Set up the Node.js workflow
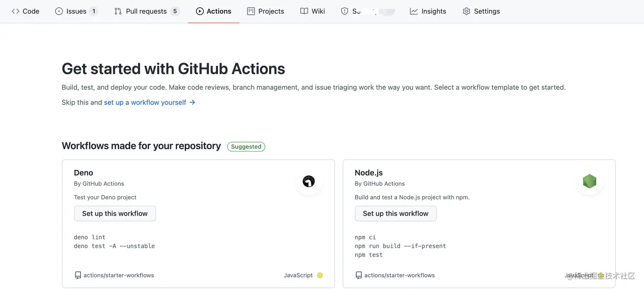The width and height of the screenshot is (644, 289). [396, 214]
